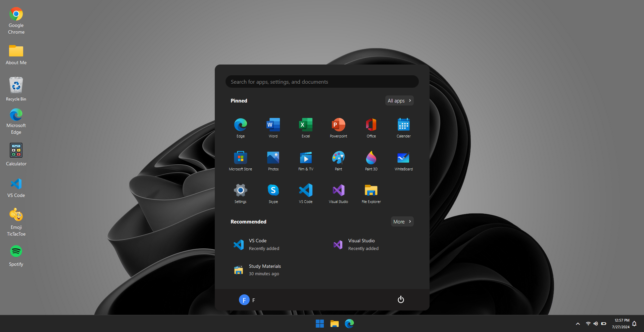Select Emoji TicTacToe desktop icon

point(16,222)
